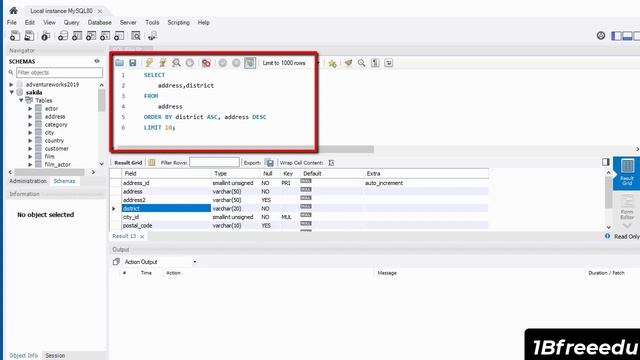Screen dimensions: 640x360
Task: Open the File menu
Action: pyautogui.click(x=12, y=22)
